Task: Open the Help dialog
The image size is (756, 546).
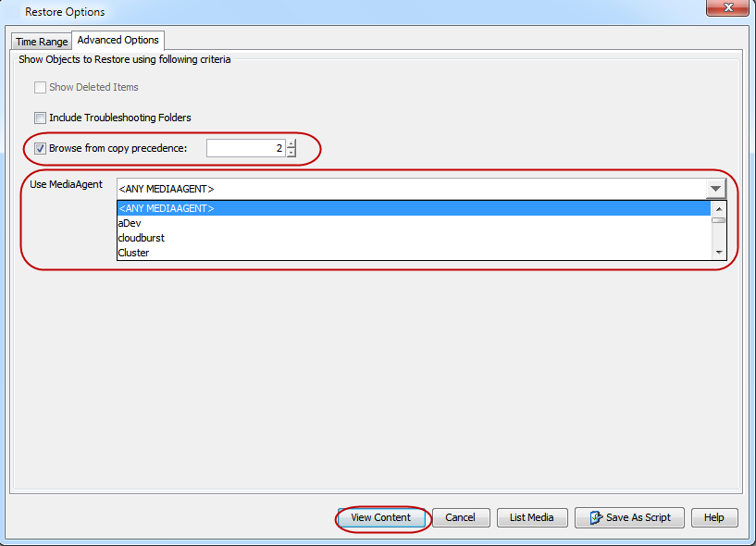Action: [713, 517]
